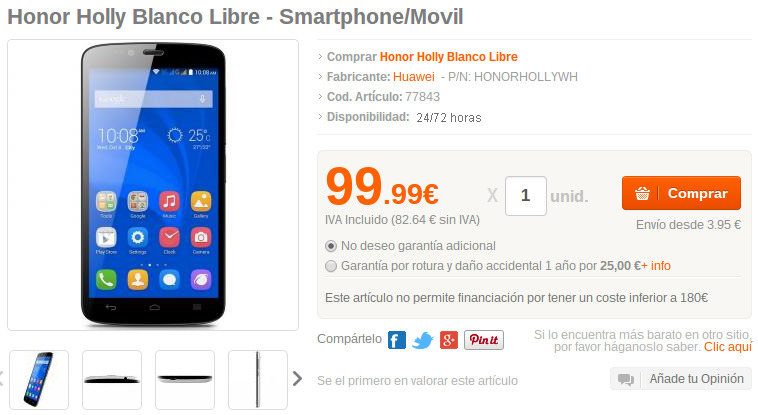This screenshot has width=758, height=415.
Task: Click the shopping basket icon on Comprar
Action: pos(642,193)
